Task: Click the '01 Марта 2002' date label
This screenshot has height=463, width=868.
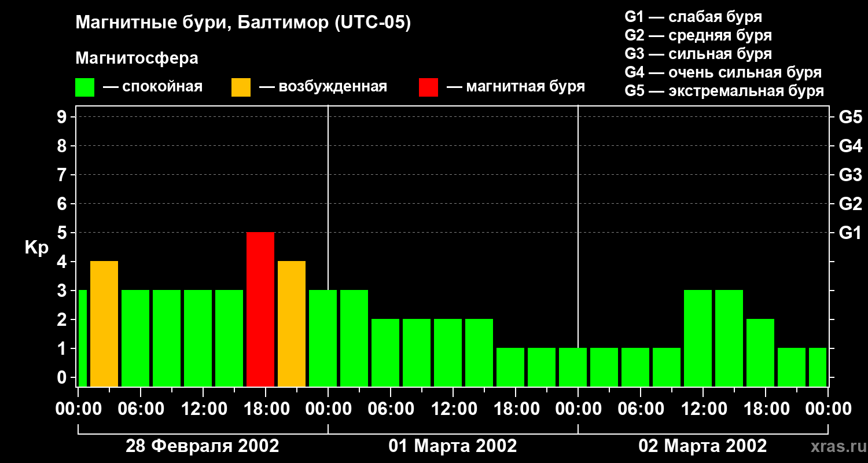Action: click(453, 446)
